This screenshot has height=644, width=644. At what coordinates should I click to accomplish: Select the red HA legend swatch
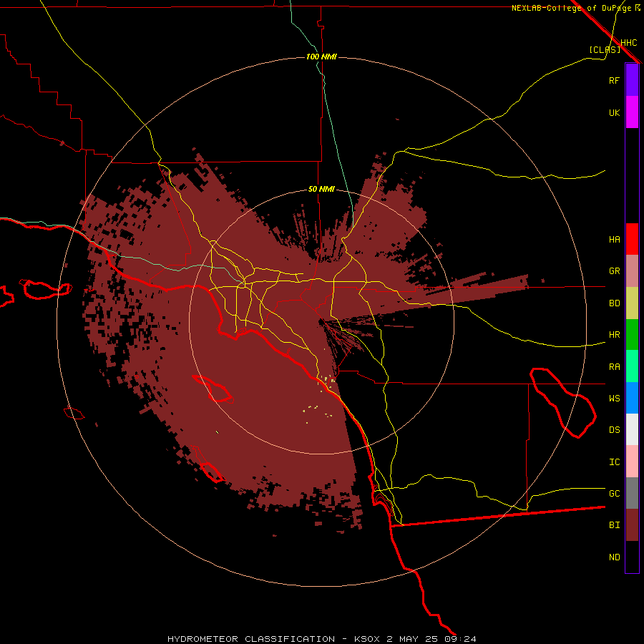[632, 239]
